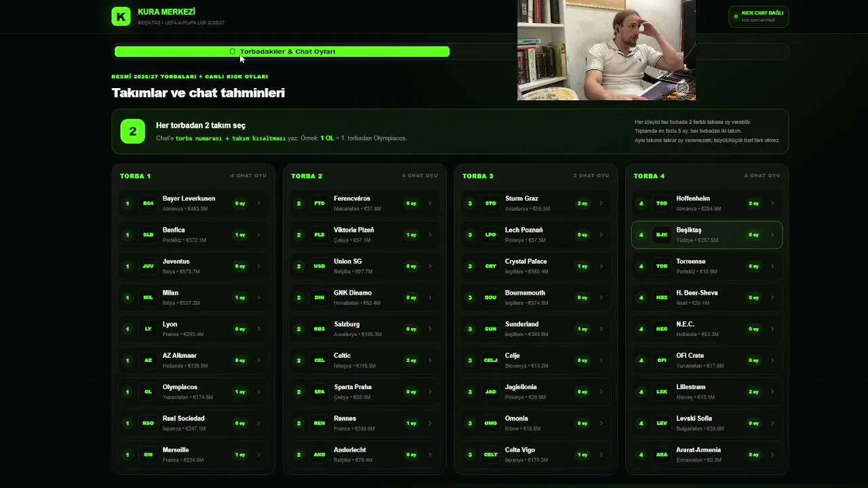Click the DIN GNK Dinamo badge

tap(319, 298)
